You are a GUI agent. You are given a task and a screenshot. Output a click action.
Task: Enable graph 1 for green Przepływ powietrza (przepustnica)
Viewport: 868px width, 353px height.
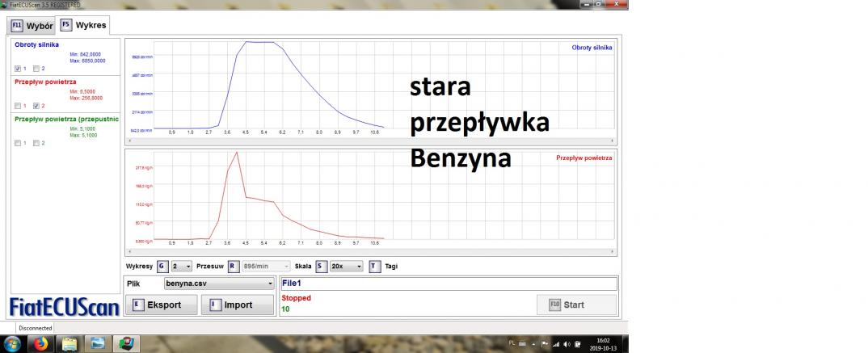click(19, 143)
